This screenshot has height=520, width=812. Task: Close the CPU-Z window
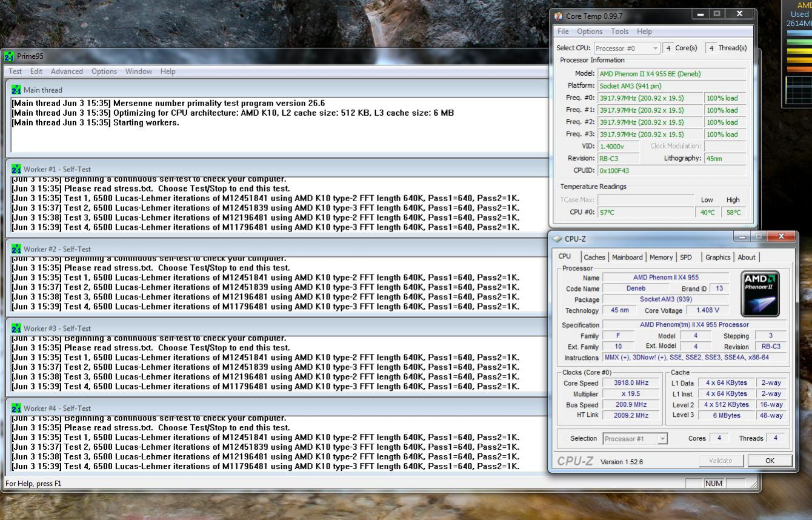781,236
